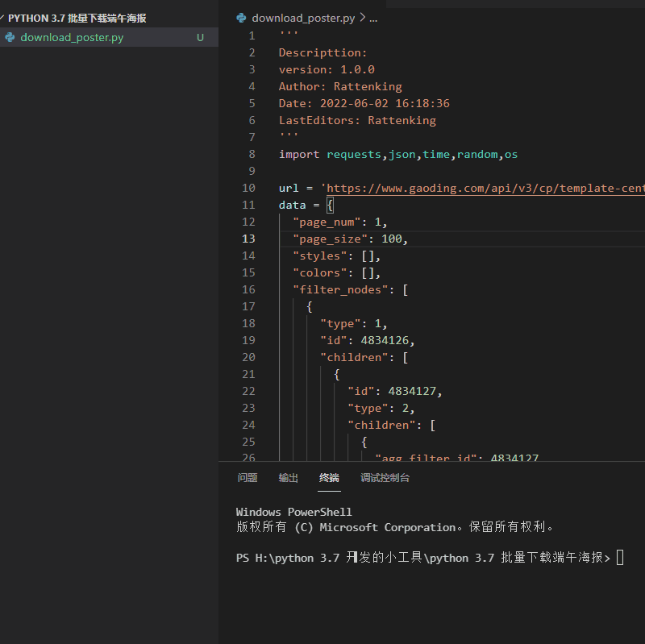Select the 终端 panel tab
This screenshot has height=644, width=645.
pyautogui.click(x=329, y=477)
